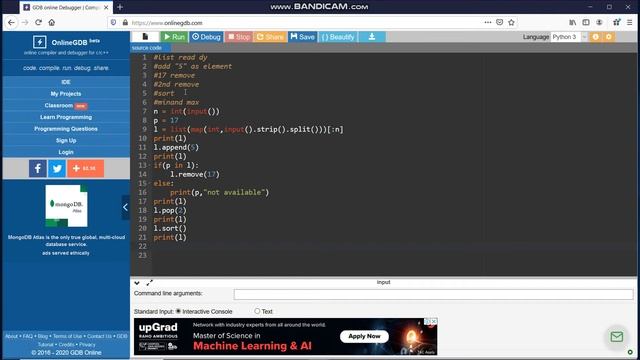Click the orange info icon beside Language
This screenshot has height=360, width=640.
click(596, 37)
